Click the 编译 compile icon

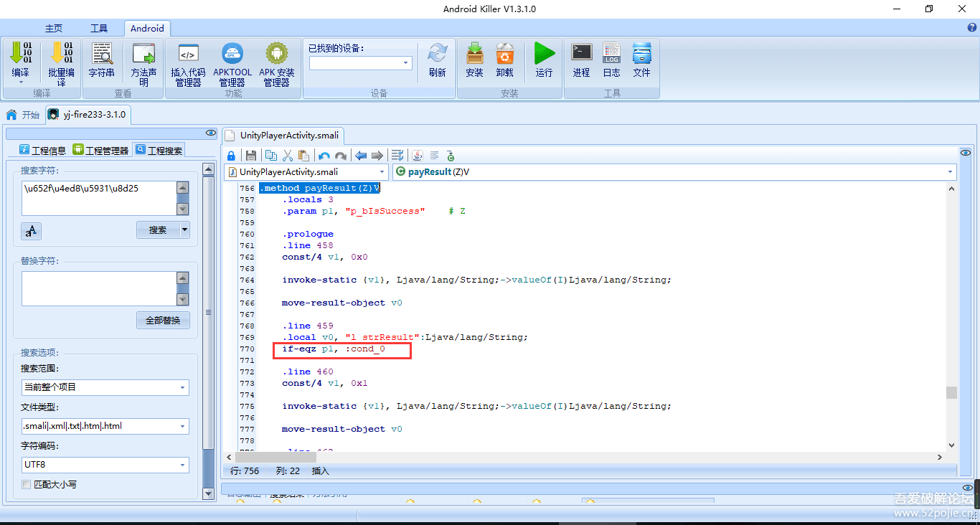point(21,54)
